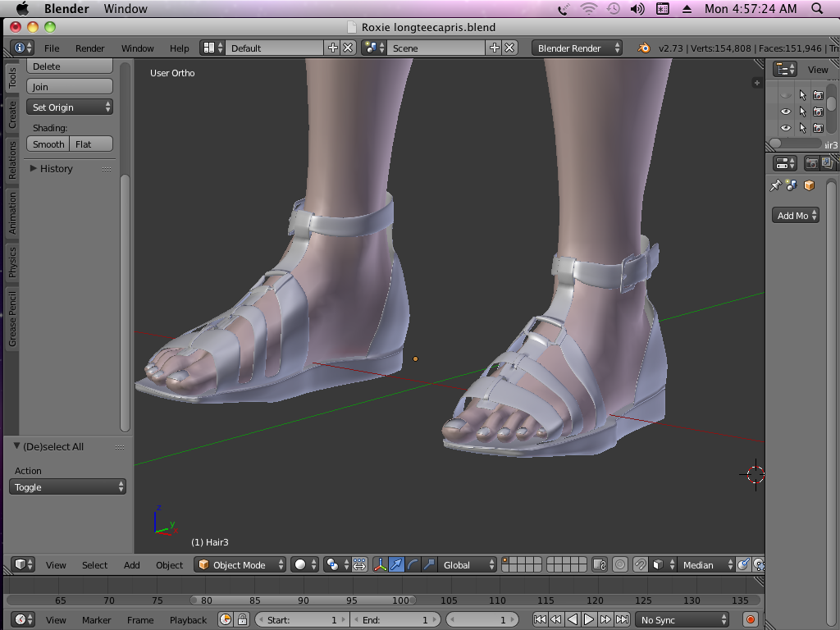Toggle the 3D manipulator axes icon
This screenshot has width=840, height=630.
pyautogui.click(x=381, y=564)
